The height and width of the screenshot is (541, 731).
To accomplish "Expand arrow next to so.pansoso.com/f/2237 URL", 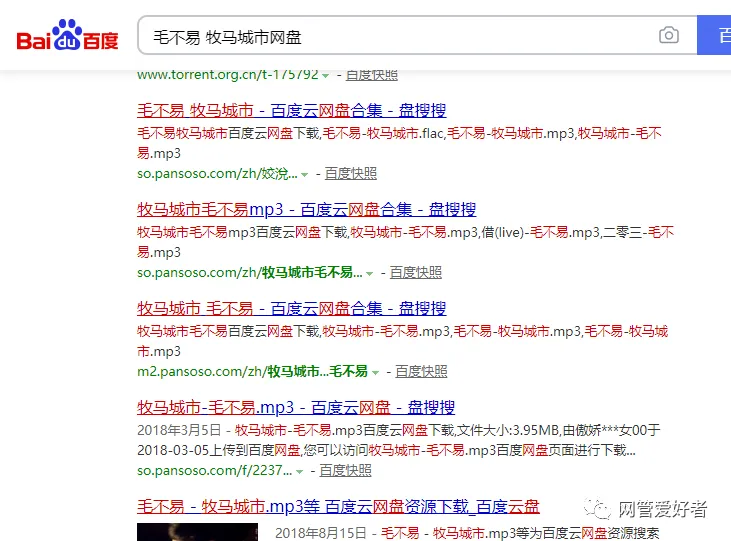I will (x=299, y=472).
